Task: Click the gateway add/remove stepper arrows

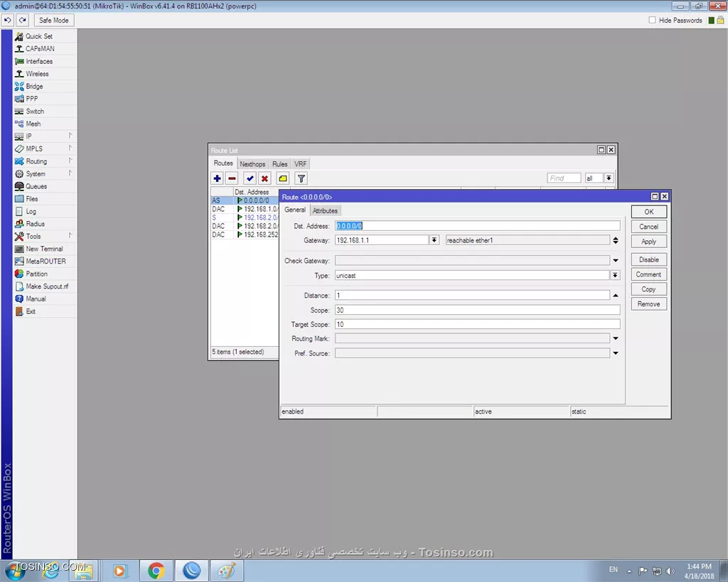Action: coord(616,240)
